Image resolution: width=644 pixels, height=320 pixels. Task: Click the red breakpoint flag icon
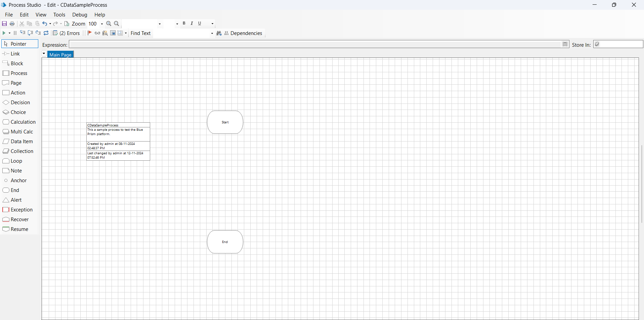[x=89, y=33]
